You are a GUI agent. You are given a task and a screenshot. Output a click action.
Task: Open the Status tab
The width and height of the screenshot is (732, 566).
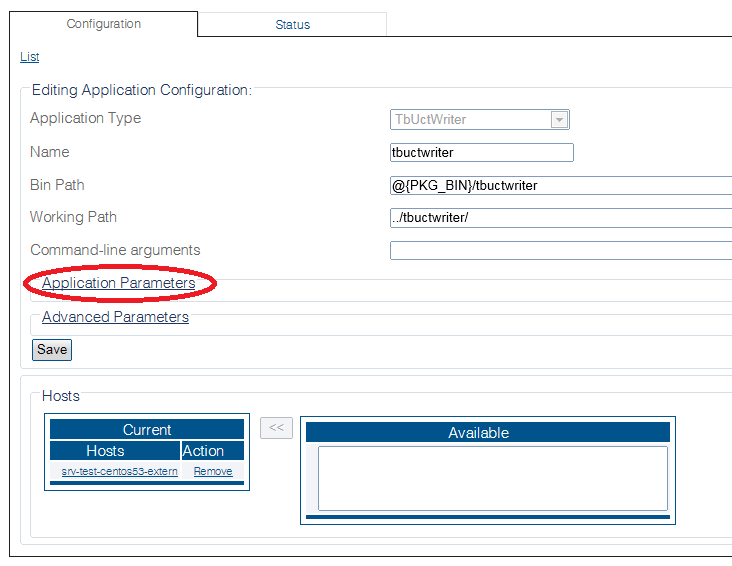[x=292, y=25]
